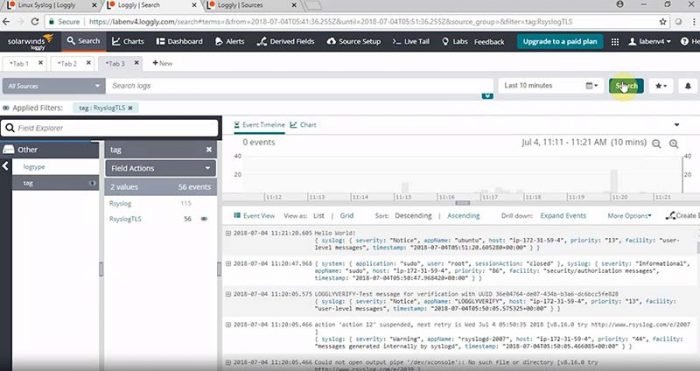Close search Tab 2
The height and width of the screenshot is (371, 700).
pos(88,63)
